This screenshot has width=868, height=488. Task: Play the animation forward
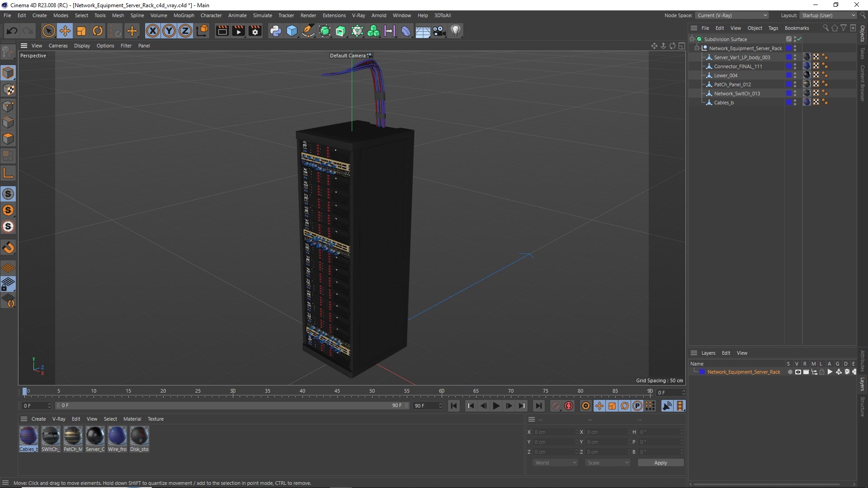pos(496,406)
